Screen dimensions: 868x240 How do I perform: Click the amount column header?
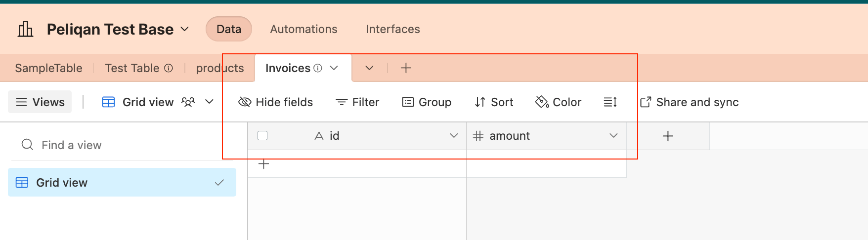(547, 136)
